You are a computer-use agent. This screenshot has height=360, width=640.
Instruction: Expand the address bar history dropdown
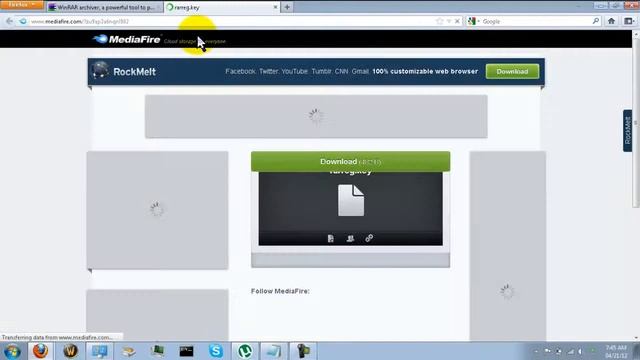coord(449,21)
